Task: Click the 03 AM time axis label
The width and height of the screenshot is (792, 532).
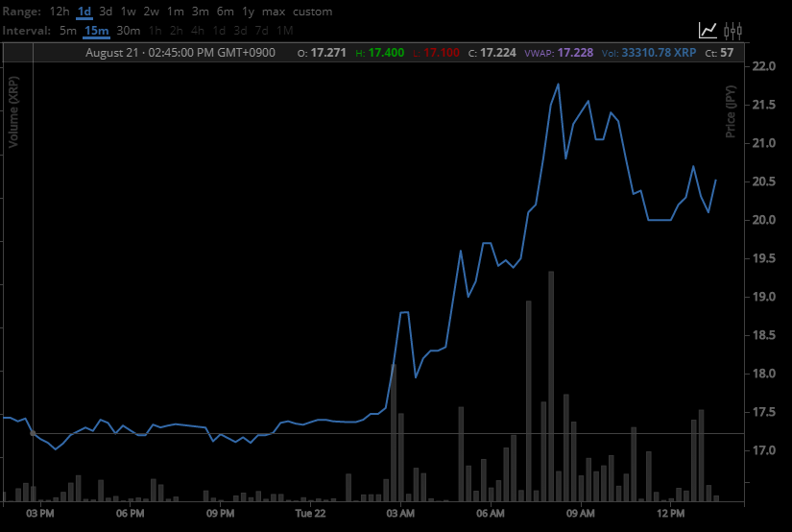Action: coord(400,514)
